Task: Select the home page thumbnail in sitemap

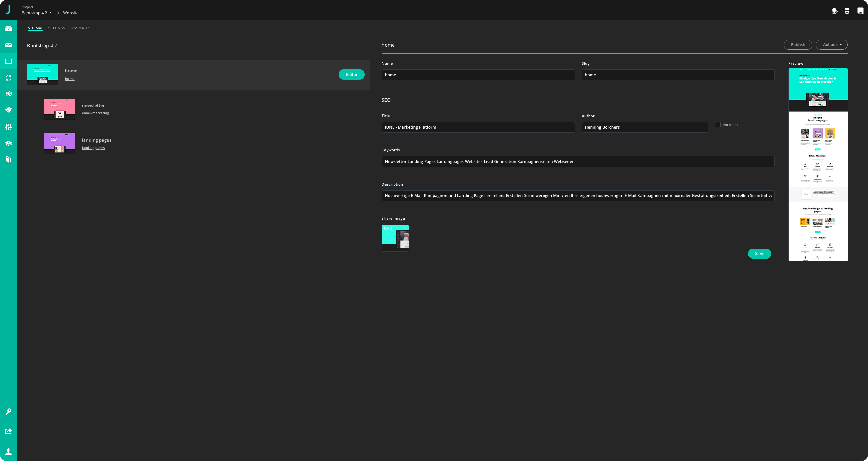Action: (x=43, y=75)
